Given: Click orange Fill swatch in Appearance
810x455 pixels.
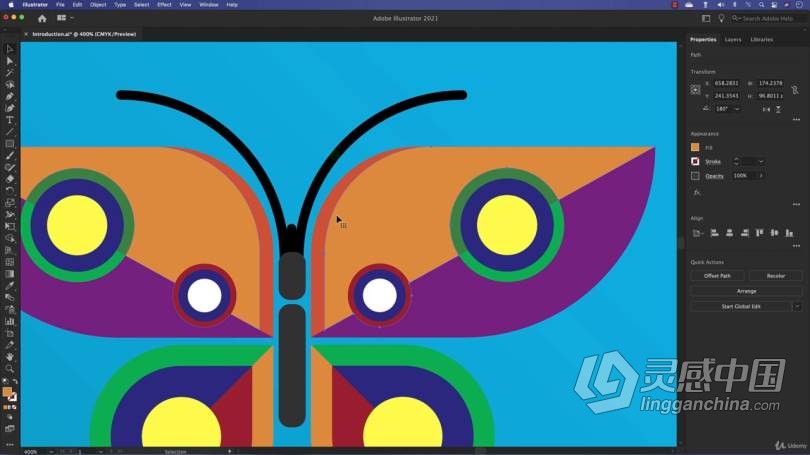Looking at the screenshot, I should (x=695, y=148).
